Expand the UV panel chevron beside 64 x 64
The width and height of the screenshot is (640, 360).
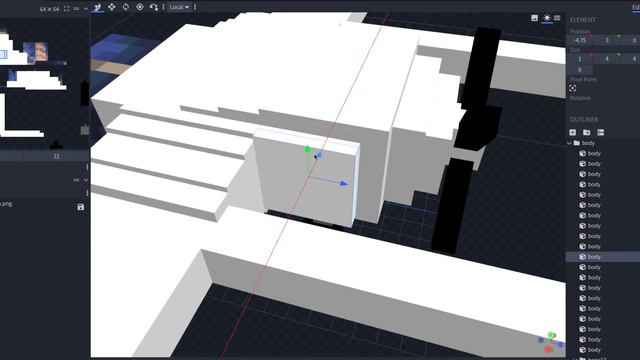tap(85, 9)
